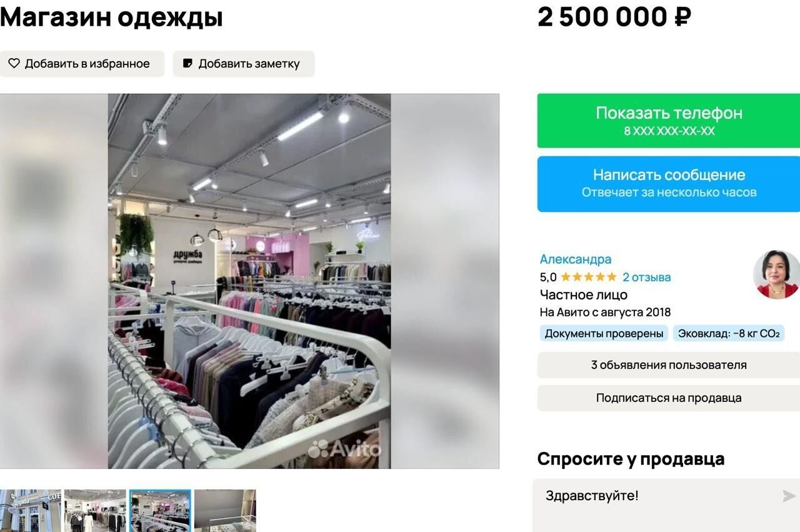Image resolution: width=800 pixels, height=532 pixels.
Task: Click 3 объявления пользователя button
Action: (669, 365)
